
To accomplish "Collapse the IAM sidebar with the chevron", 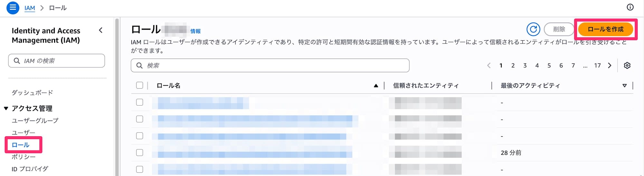I will tap(101, 30).
